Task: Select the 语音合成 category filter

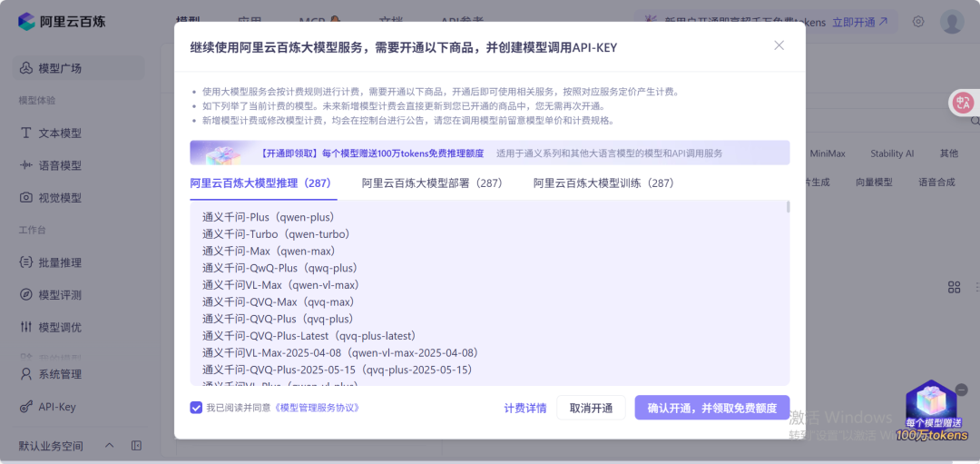Action: (x=936, y=183)
